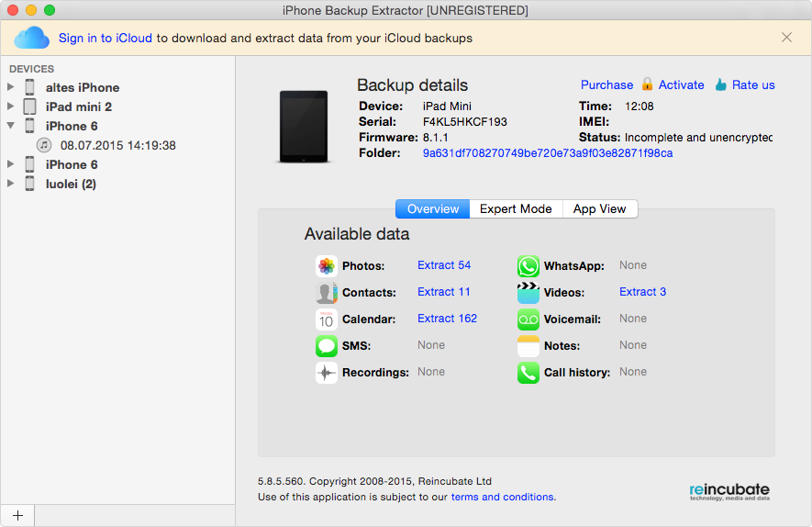Click the iCloud cloud icon
Viewport: 812px width, 527px height.
tap(31, 38)
